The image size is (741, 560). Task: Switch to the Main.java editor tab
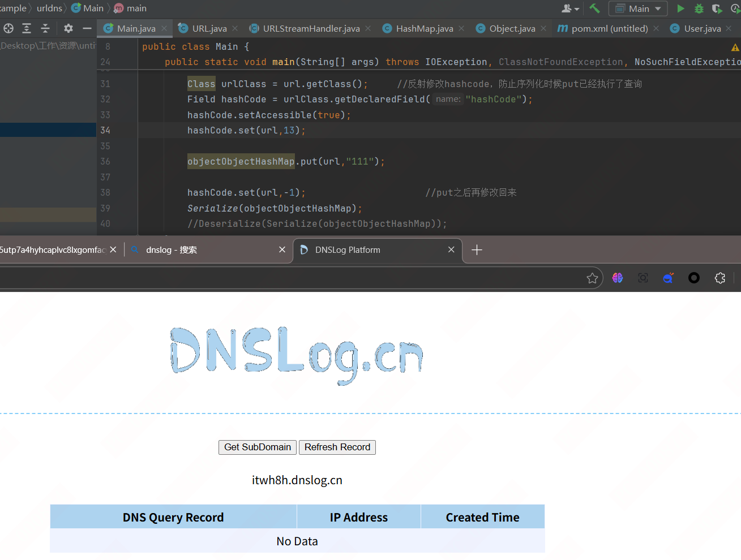point(136,28)
